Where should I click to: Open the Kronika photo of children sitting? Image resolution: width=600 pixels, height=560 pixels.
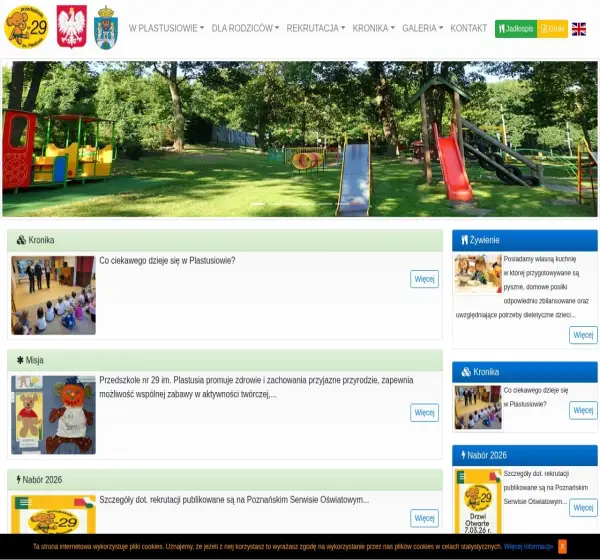[x=54, y=295]
